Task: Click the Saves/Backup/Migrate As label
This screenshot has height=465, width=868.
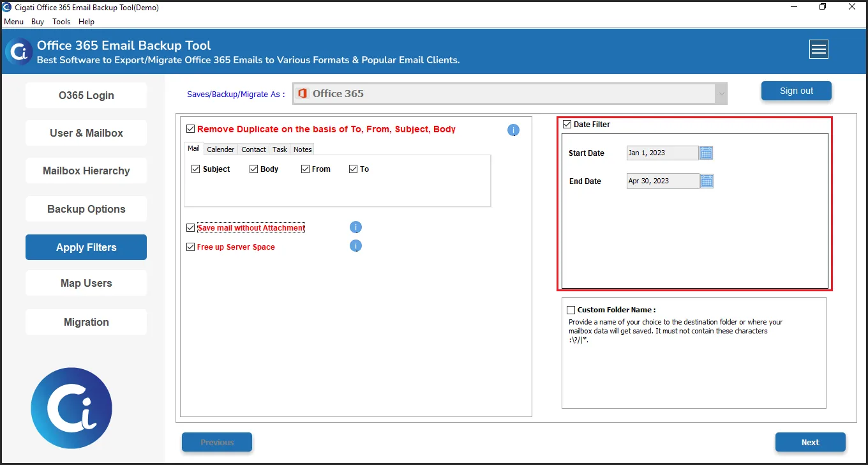Action: point(236,94)
